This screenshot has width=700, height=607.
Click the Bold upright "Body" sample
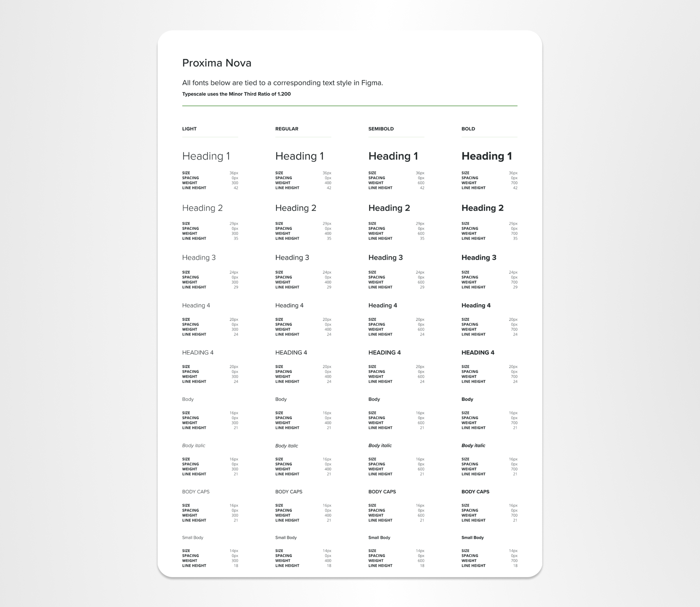coord(467,399)
